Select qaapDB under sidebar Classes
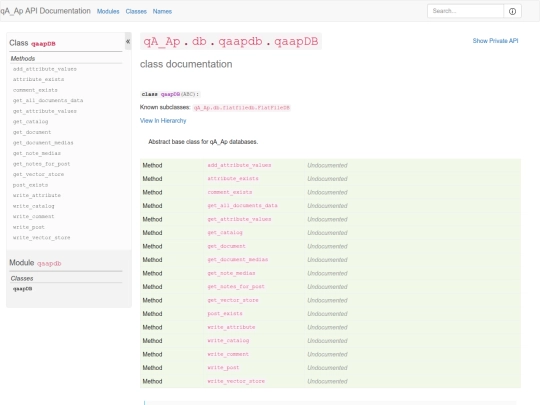This screenshot has height=405, width=540. pyautogui.click(x=22, y=289)
